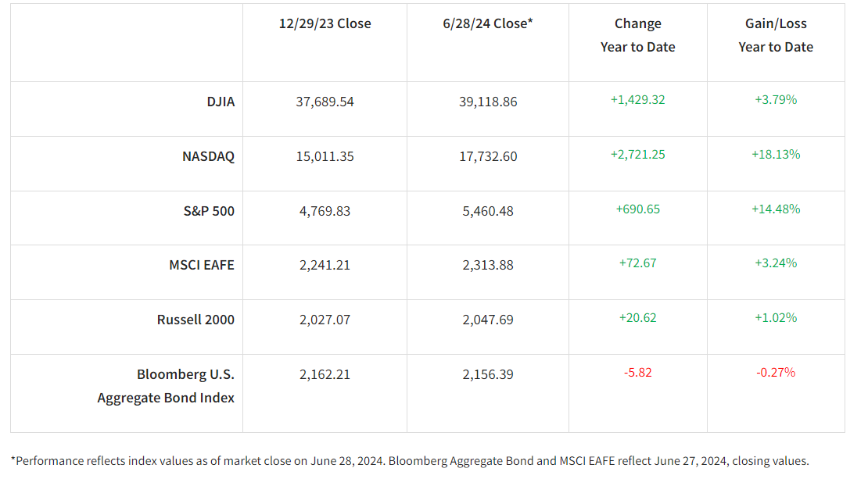The image size is (868, 479).
Task: Click the Change Year to Date header
Action: point(638,35)
